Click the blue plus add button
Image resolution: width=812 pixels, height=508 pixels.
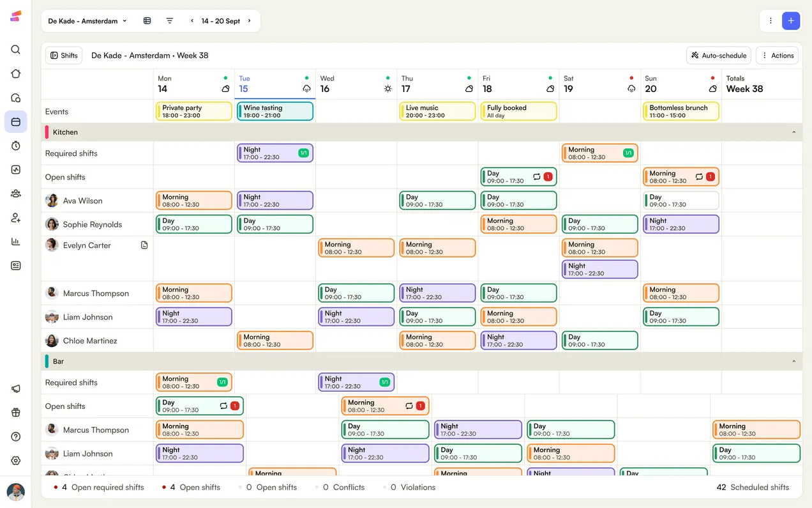point(791,21)
